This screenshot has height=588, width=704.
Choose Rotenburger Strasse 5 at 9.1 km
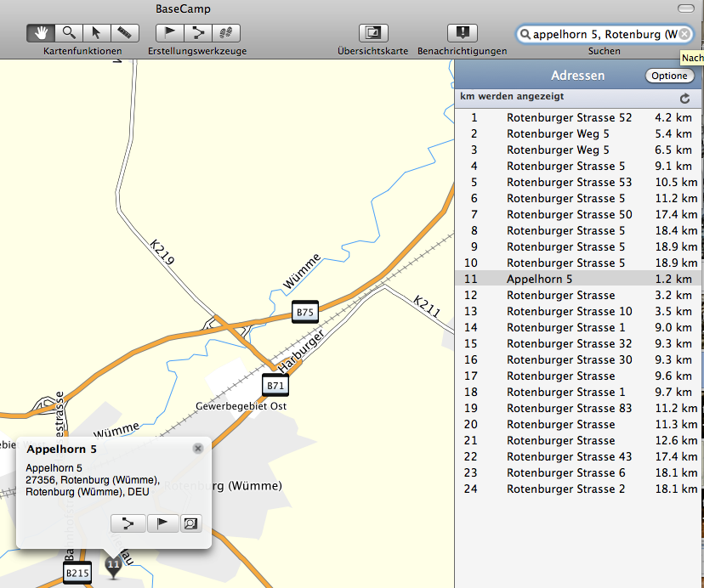[578, 166]
